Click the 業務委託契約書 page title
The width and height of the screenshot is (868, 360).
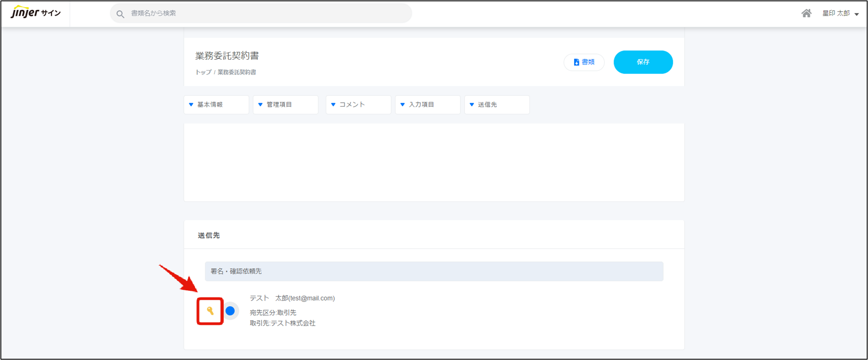pos(227,56)
